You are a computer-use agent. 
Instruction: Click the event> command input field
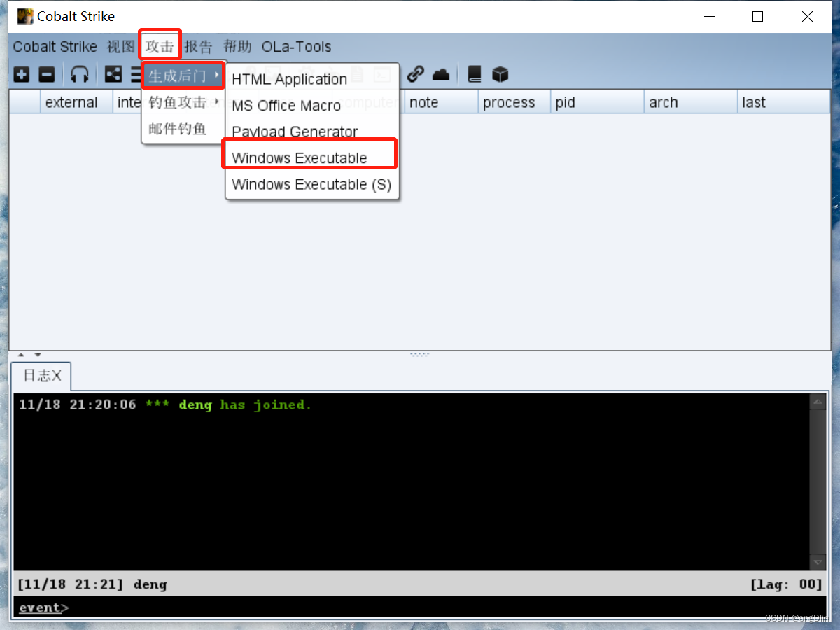(448, 608)
